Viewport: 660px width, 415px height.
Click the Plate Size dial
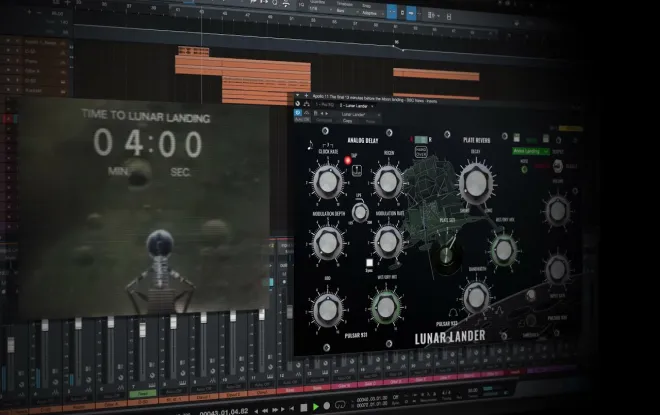click(445, 255)
